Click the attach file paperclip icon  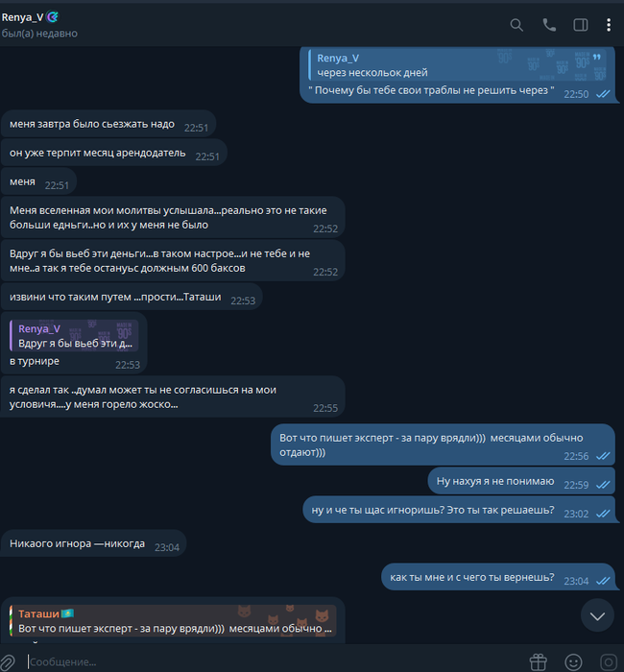(x=8, y=662)
